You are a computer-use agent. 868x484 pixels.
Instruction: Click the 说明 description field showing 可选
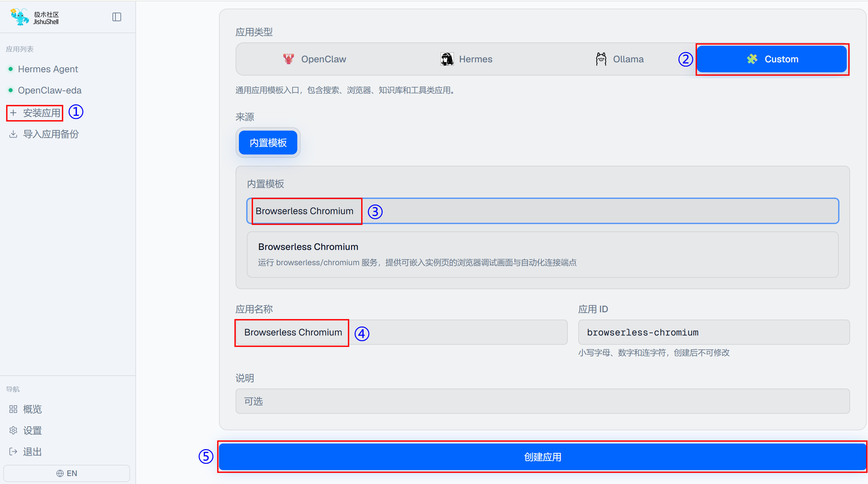(x=542, y=401)
